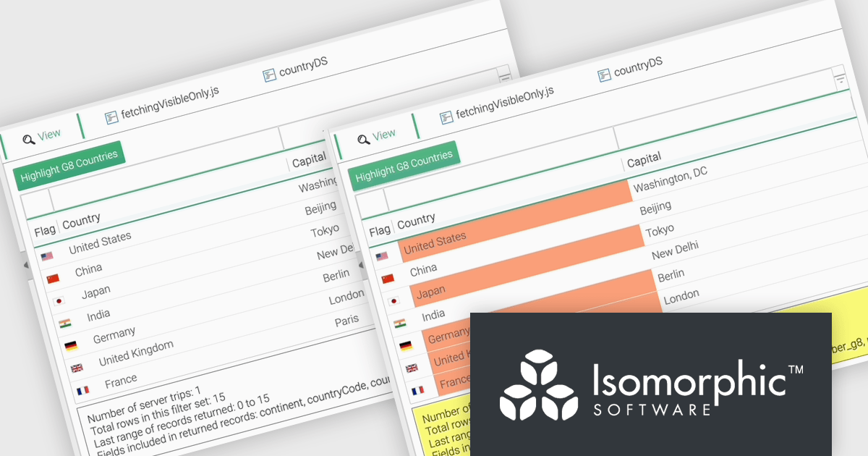Screen dimensions: 868x456
Task: Click United Kingdom flag icon, right grid
Action: pyautogui.click(x=412, y=368)
